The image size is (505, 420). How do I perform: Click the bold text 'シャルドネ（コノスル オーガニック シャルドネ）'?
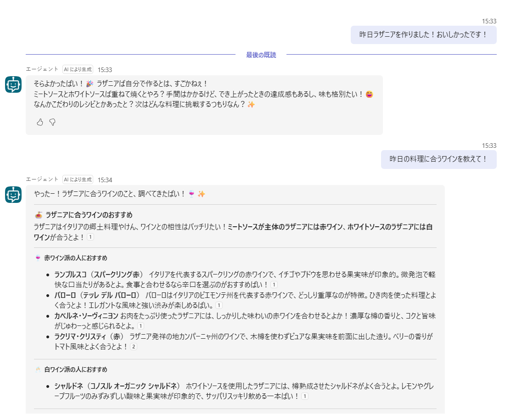click(117, 386)
